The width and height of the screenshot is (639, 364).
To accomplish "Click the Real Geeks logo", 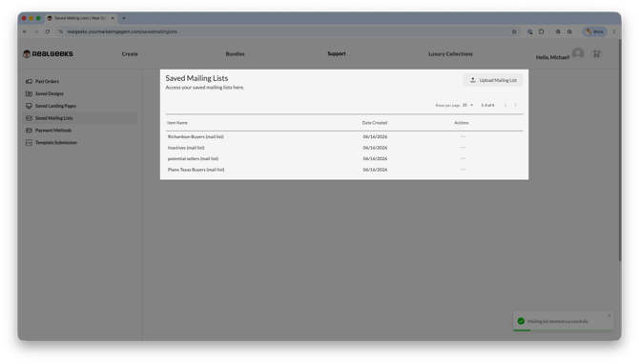I will pyautogui.click(x=48, y=53).
